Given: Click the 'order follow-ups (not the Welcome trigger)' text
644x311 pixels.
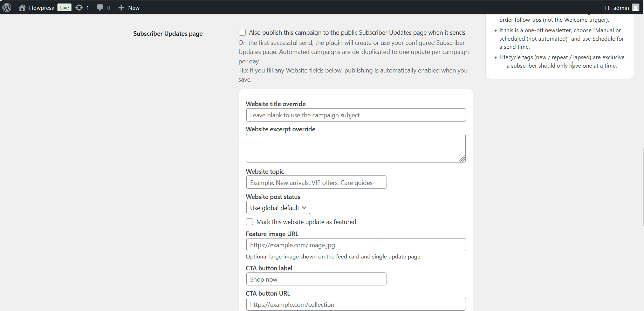Looking at the screenshot, I should (554, 20).
